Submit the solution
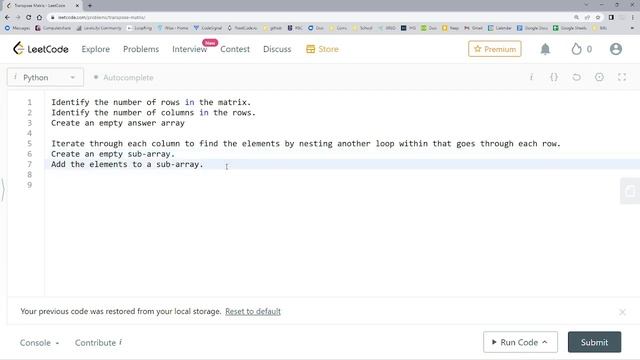This screenshot has width=640, height=360. pos(594,342)
